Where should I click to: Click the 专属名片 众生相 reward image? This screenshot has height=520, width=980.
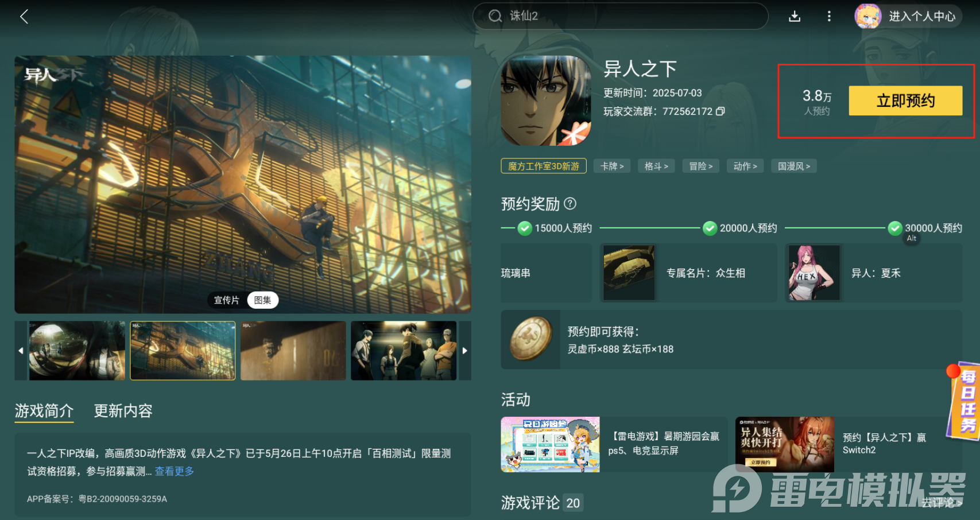(629, 273)
